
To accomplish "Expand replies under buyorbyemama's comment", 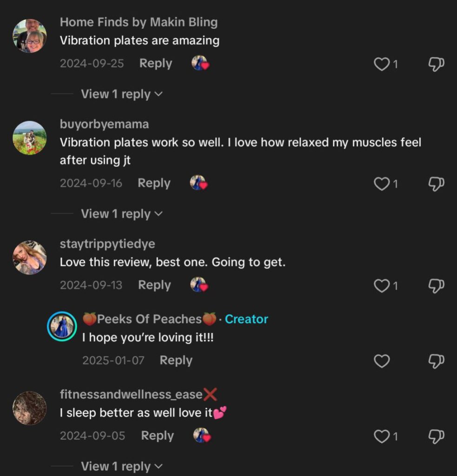I will [122, 214].
